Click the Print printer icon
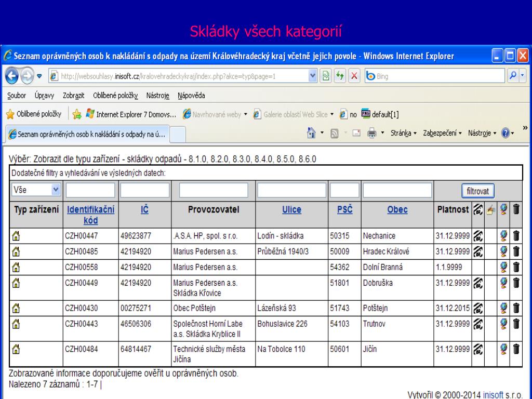 372,133
